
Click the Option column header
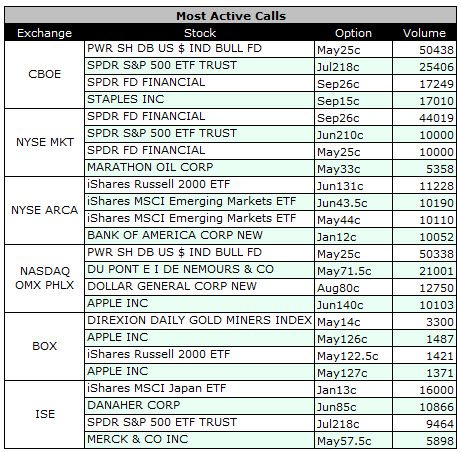pyautogui.click(x=353, y=33)
